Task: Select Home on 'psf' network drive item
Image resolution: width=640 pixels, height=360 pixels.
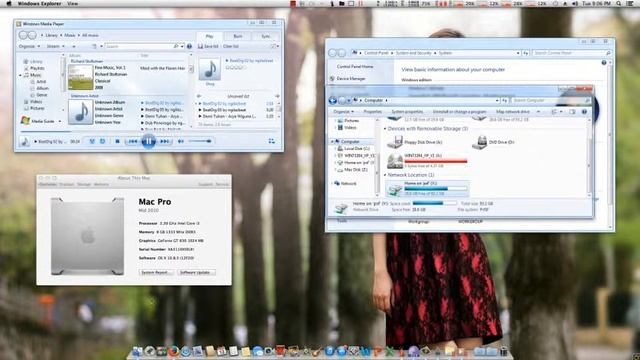Action: pos(427,189)
